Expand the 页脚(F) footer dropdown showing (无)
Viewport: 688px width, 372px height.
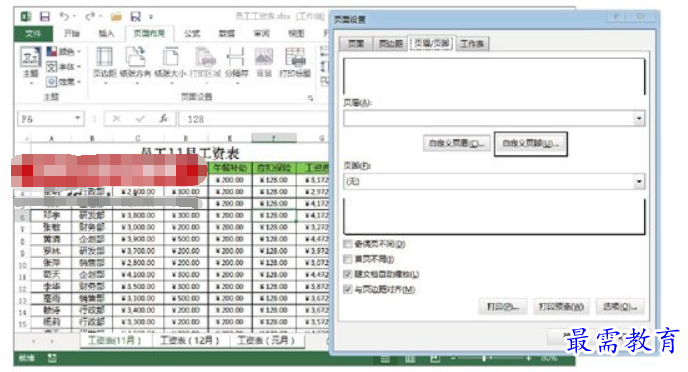(x=639, y=181)
